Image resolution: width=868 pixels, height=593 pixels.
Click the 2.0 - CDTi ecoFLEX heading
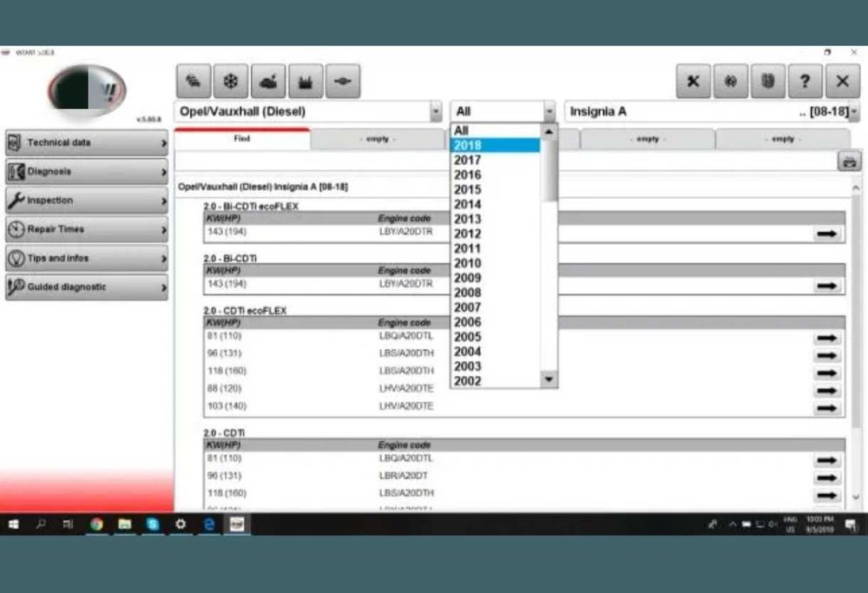click(x=245, y=311)
